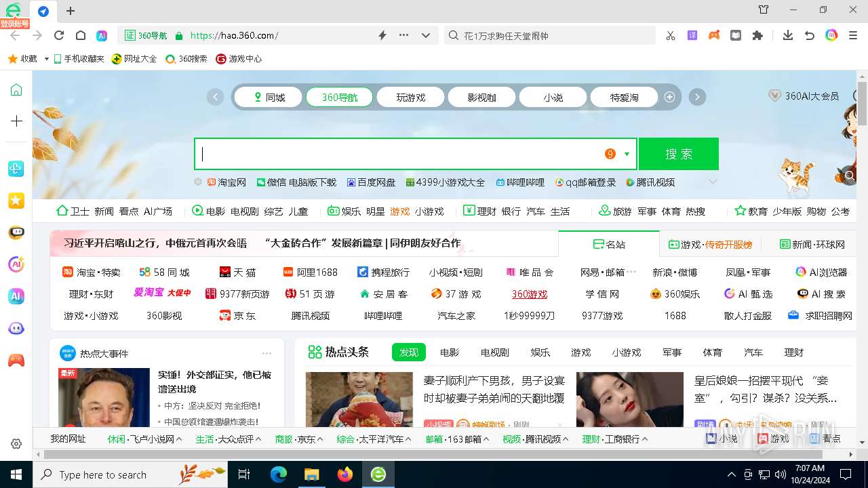Open the skin shirt icon in title bar
The width and height of the screenshot is (868, 488).
pos(764,9)
